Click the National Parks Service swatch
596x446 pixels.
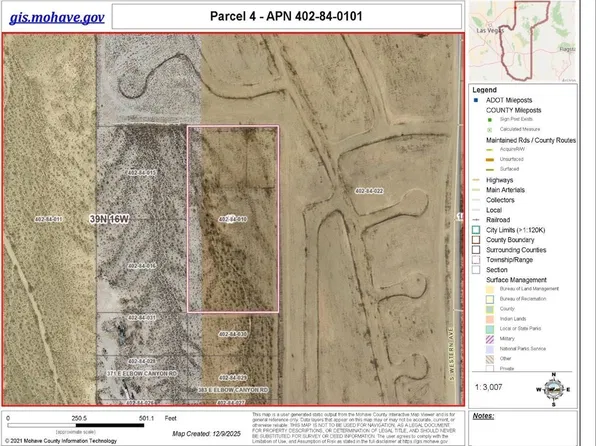click(490, 349)
